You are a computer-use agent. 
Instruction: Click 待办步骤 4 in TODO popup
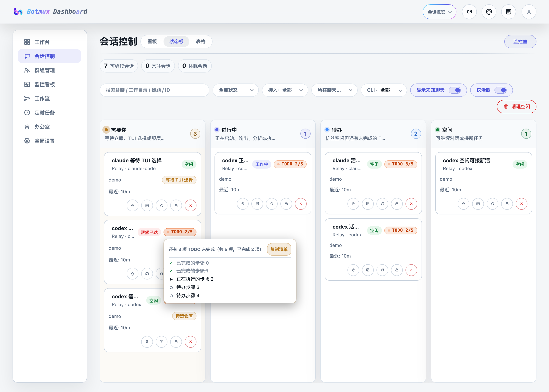188,295
